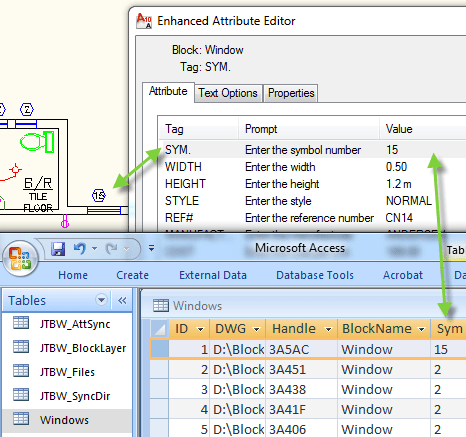The height and width of the screenshot is (437, 466).
Task: Open the JTBW_Files table
Action: point(67,372)
